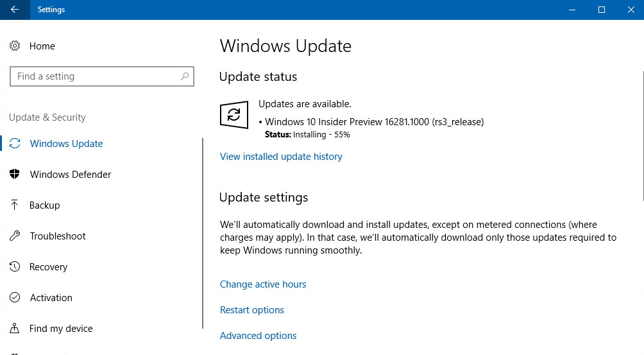Maximize the Settings window
The height and width of the screenshot is (355, 644).
(x=601, y=10)
